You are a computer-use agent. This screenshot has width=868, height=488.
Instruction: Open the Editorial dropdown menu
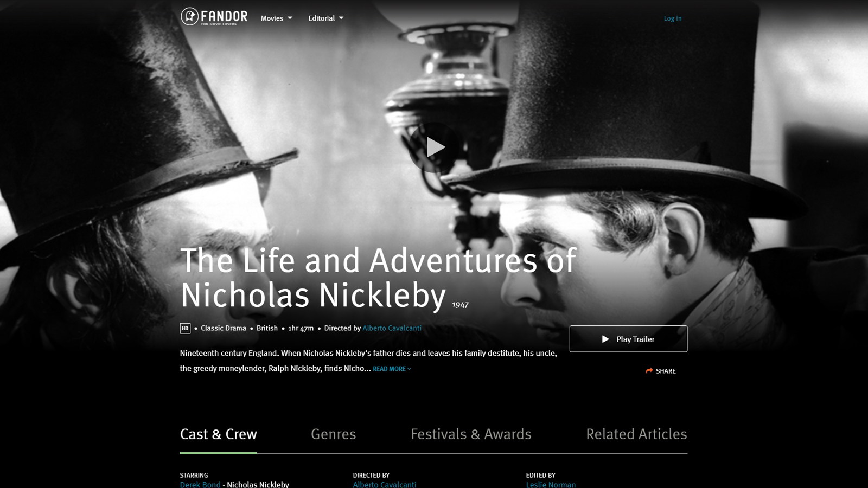(x=325, y=18)
